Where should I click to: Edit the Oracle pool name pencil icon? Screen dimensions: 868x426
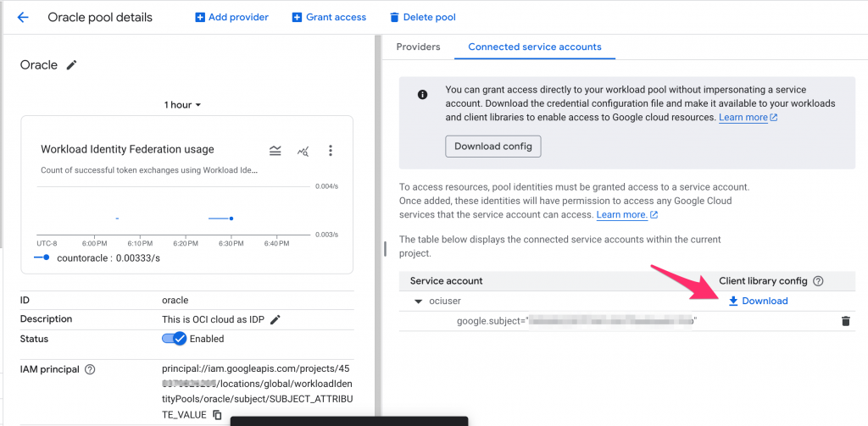coord(71,65)
